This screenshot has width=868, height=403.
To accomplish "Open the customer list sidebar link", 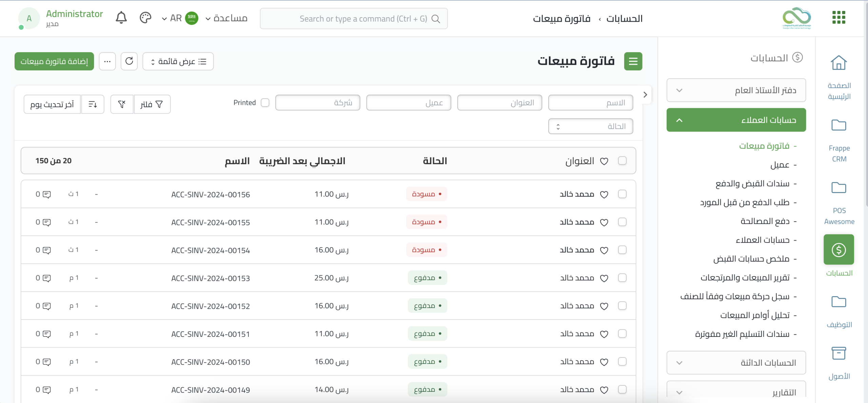I will point(780,165).
